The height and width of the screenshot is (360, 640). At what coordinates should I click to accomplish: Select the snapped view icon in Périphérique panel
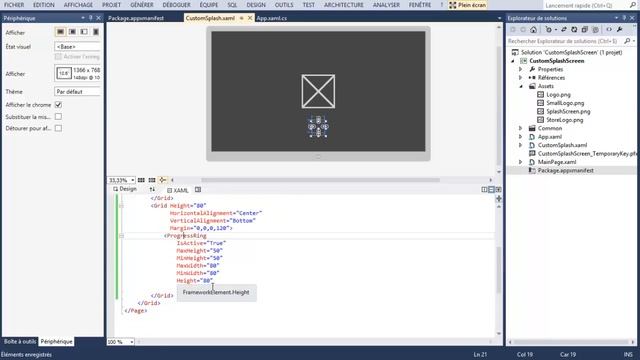tap(84, 32)
